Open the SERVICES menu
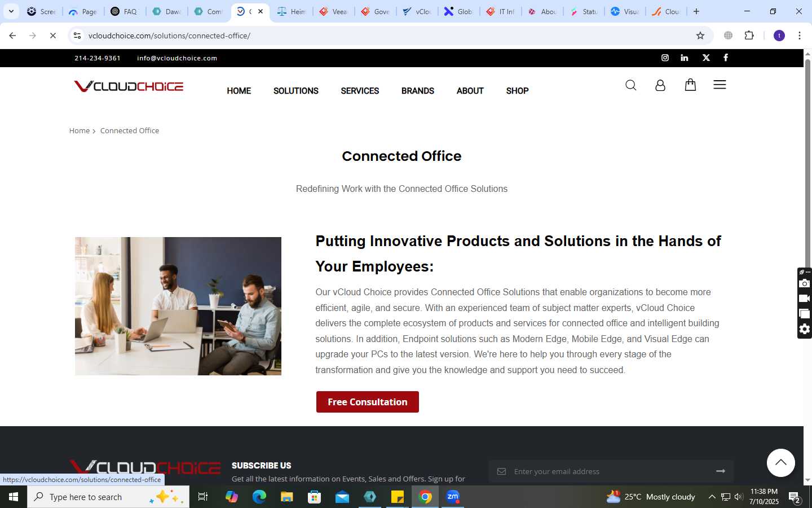The image size is (812, 508). [360, 91]
